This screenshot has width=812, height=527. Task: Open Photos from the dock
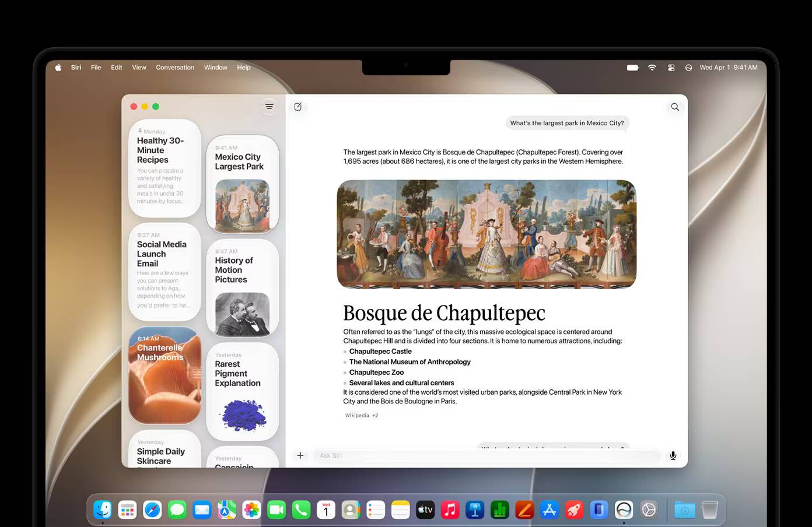coord(251,510)
